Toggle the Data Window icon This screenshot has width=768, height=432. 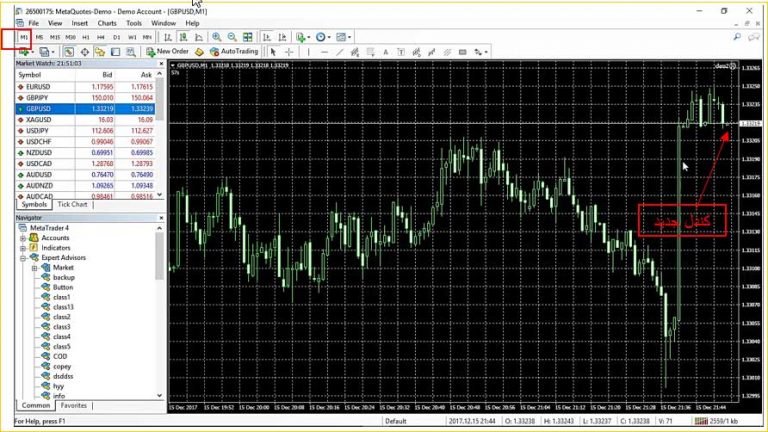click(85, 51)
